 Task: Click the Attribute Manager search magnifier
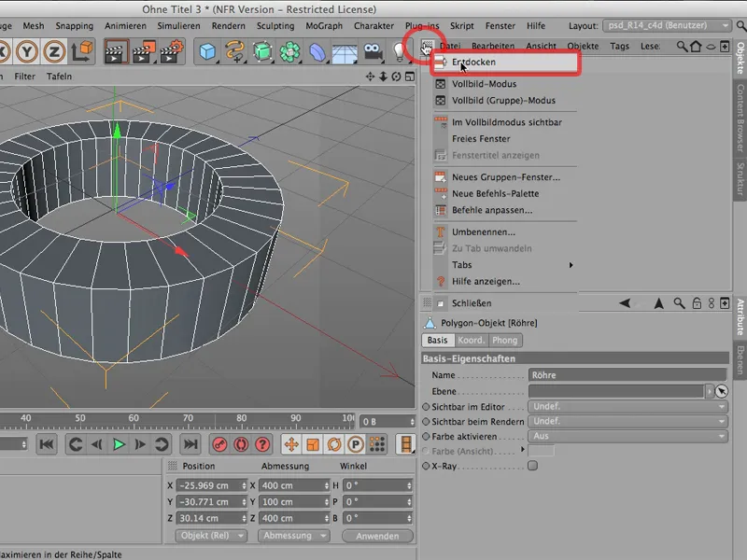tap(679, 302)
